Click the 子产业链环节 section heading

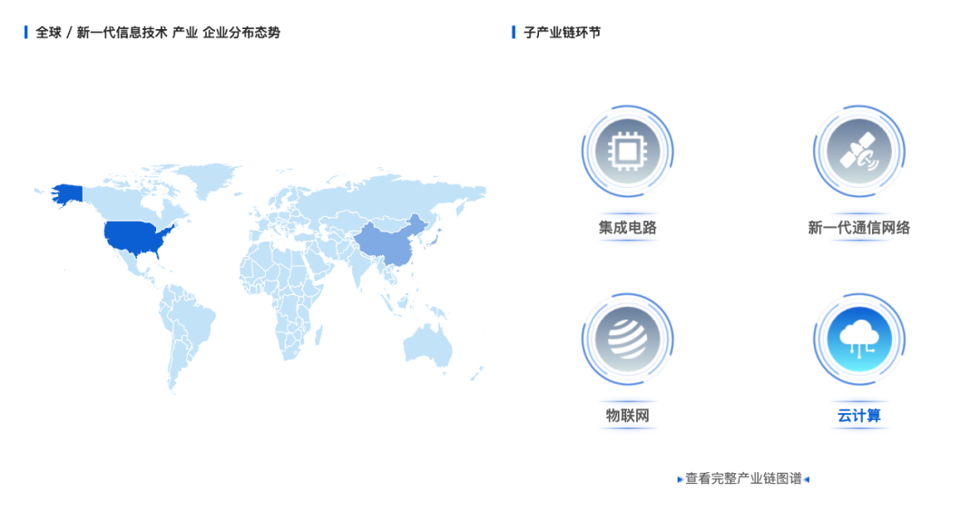[x=562, y=33]
